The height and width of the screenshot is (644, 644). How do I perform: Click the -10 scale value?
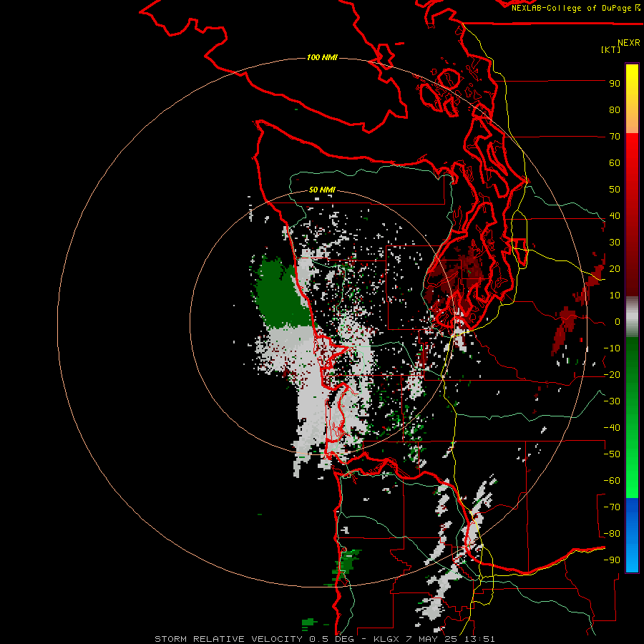(612, 348)
